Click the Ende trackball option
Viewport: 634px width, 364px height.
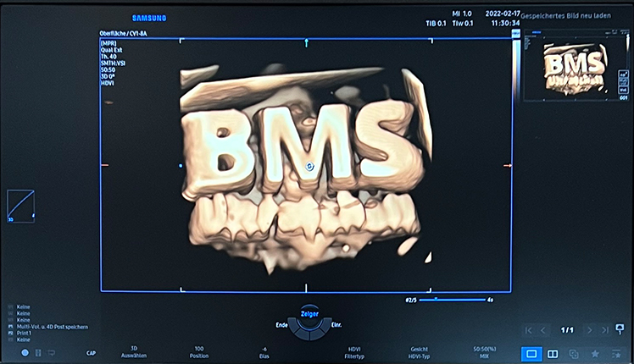[x=282, y=325]
